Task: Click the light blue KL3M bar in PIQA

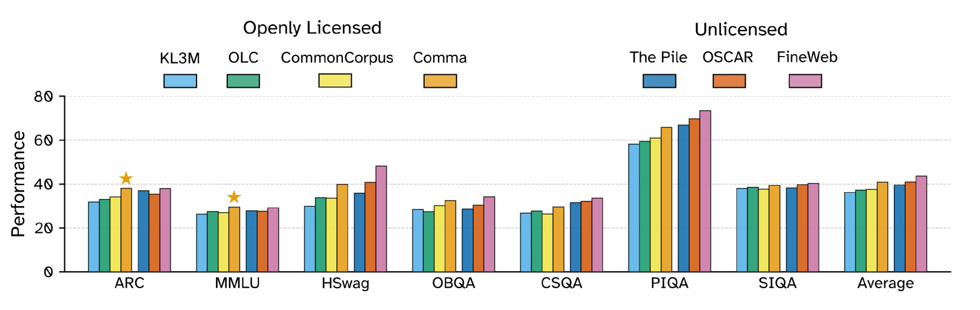Action: tap(634, 207)
